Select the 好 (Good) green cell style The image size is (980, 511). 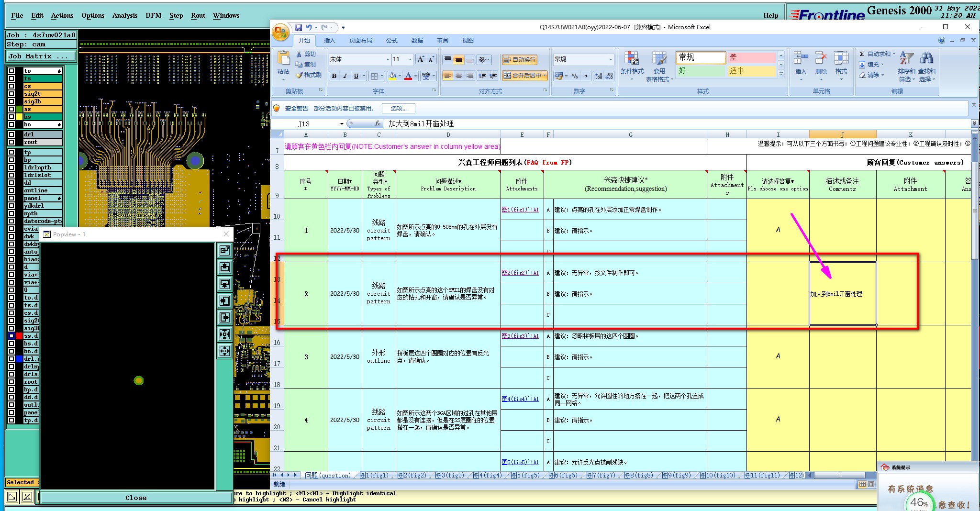point(701,71)
